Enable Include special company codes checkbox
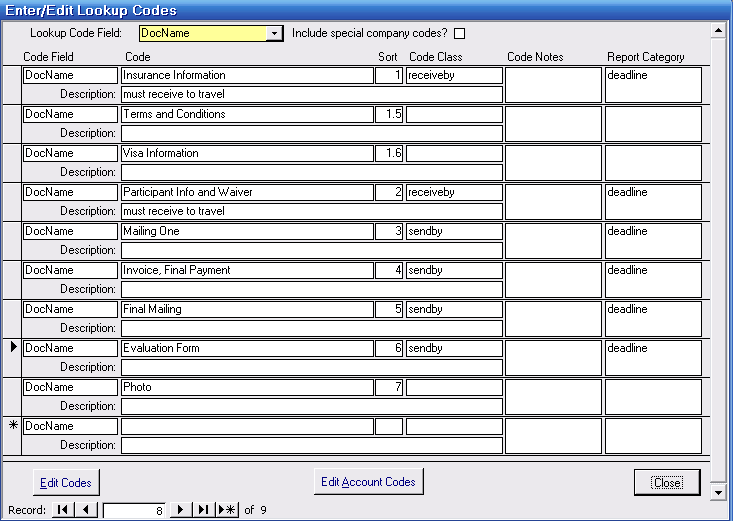733x521 pixels. click(459, 33)
